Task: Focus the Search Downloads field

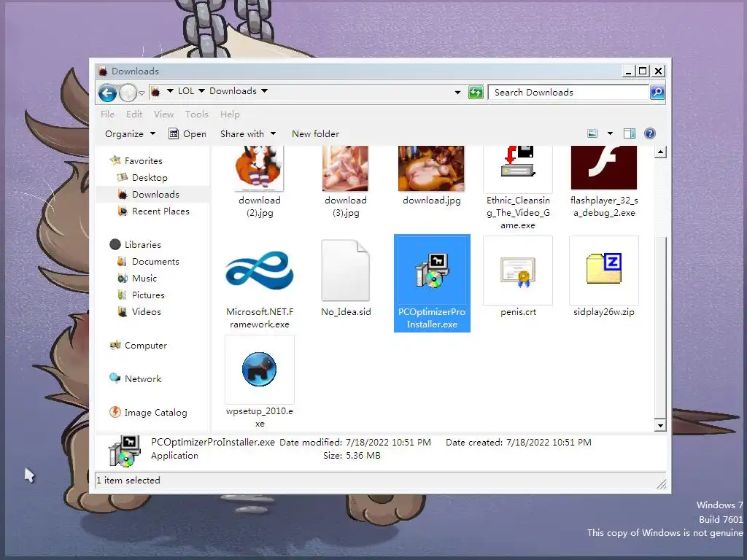Action: [569, 93]
